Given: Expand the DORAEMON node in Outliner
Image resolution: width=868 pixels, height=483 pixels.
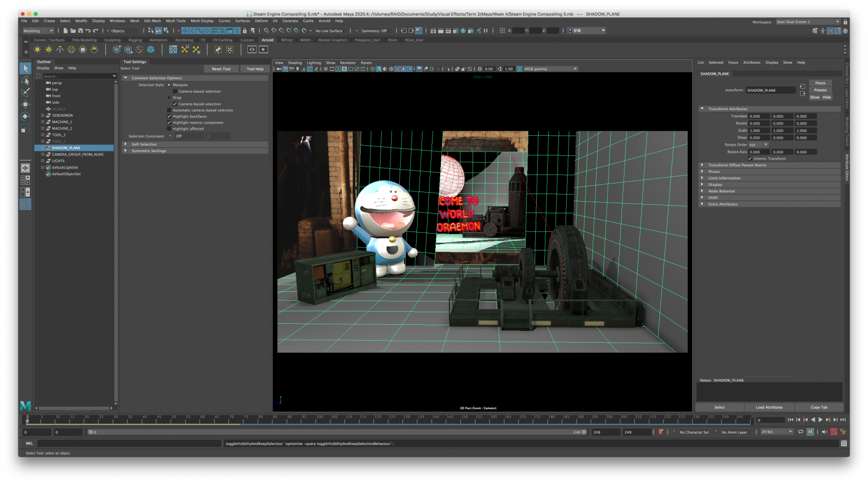Looking at the screenshot, I should coord(42,115).
